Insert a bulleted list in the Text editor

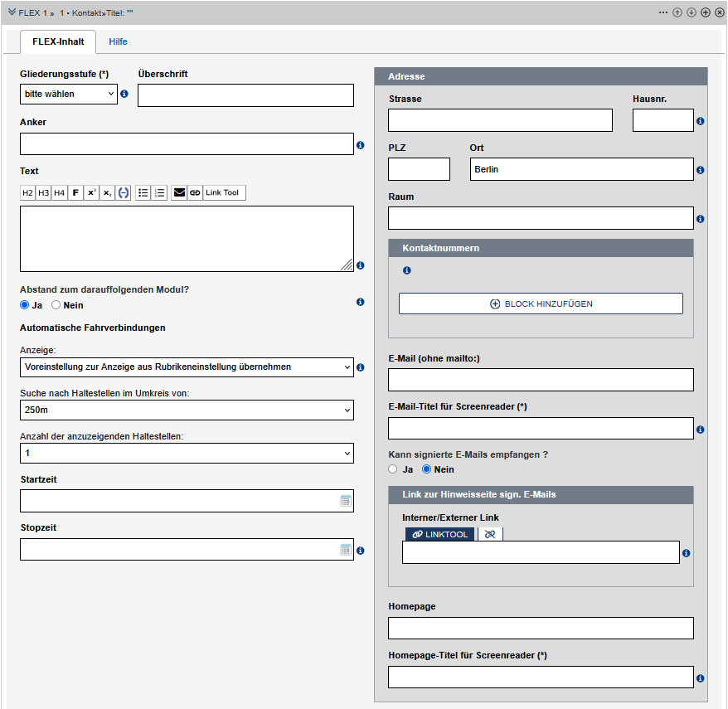point(143,193)
